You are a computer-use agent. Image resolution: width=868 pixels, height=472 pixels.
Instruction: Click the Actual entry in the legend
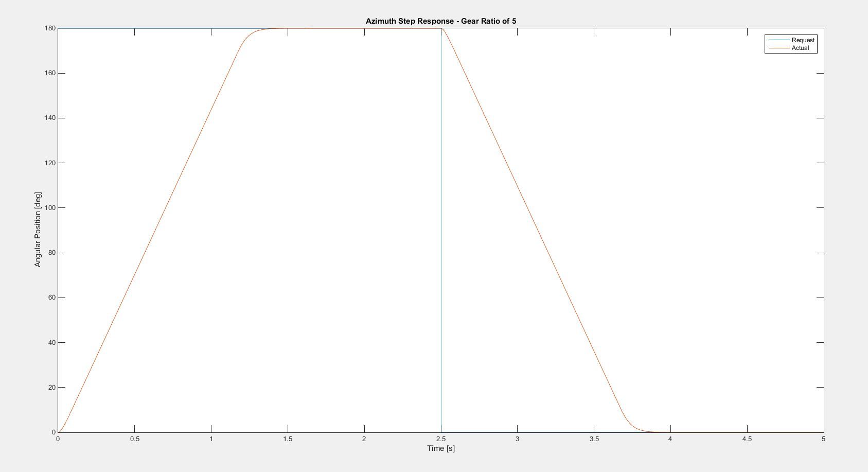tap(801, 47)
